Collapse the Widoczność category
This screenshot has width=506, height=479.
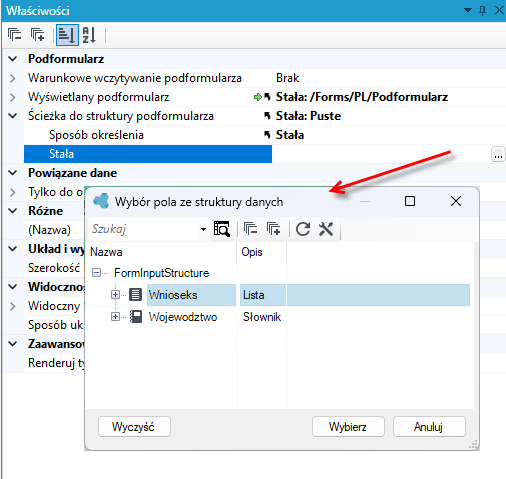(x=13, y=287)
